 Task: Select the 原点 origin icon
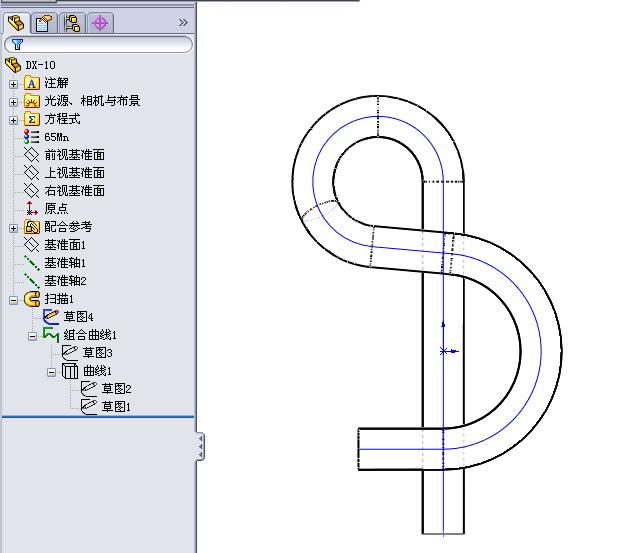[31, 208]
